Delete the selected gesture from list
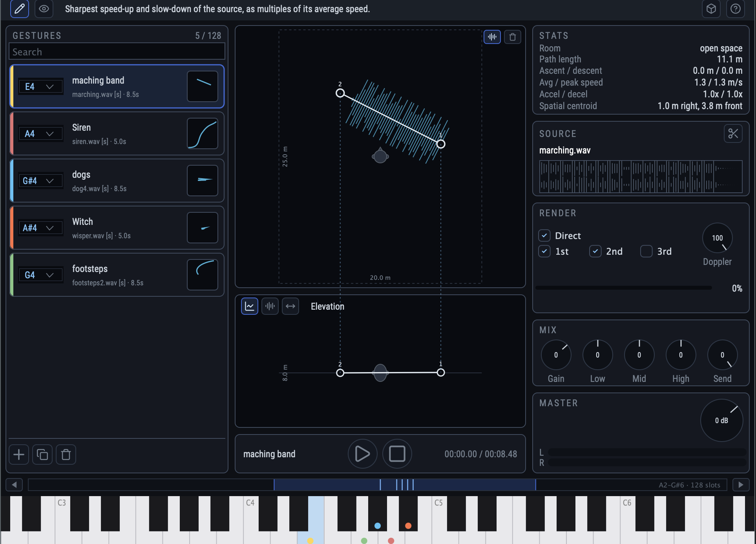 tap(66, 455)
